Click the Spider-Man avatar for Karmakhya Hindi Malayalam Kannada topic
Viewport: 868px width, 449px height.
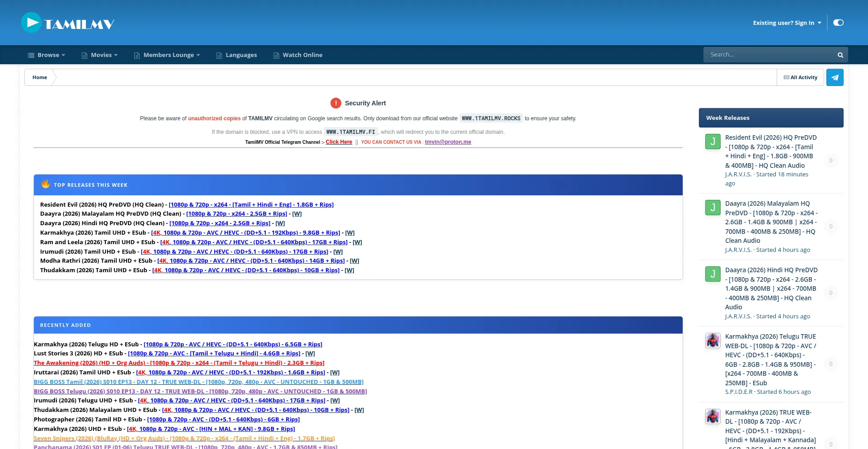point(713,416)
